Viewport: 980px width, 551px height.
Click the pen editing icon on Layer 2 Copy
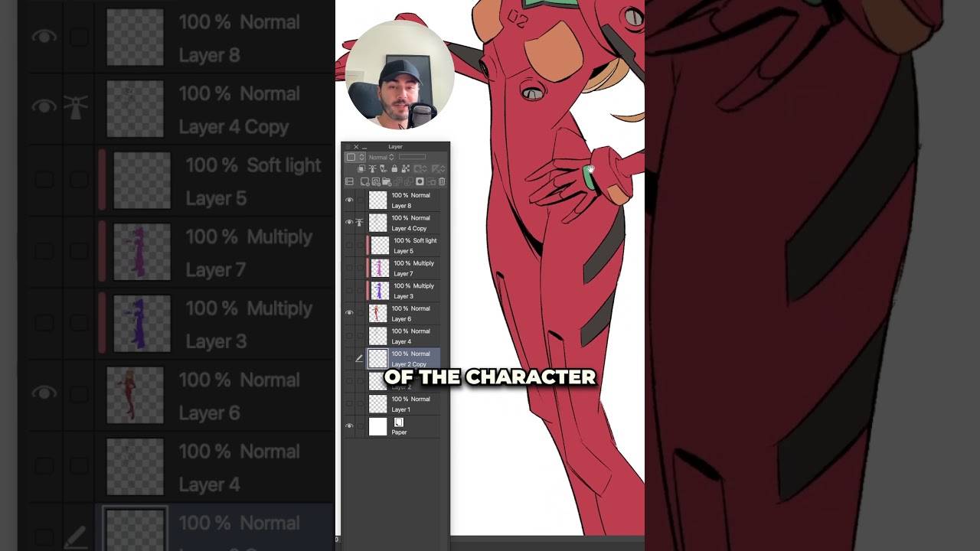pyautogui.click(x=360, y=358)
